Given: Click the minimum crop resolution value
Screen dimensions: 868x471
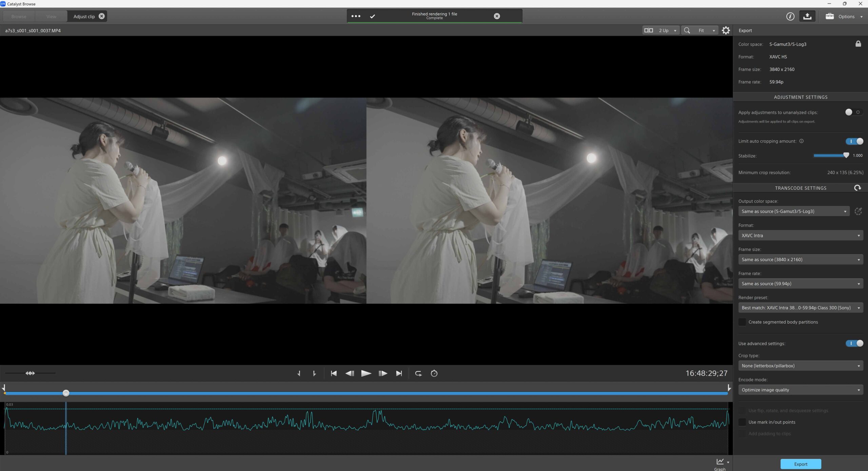Looking at the screenshot, I should pyautogui.click(x=845, y=172).
